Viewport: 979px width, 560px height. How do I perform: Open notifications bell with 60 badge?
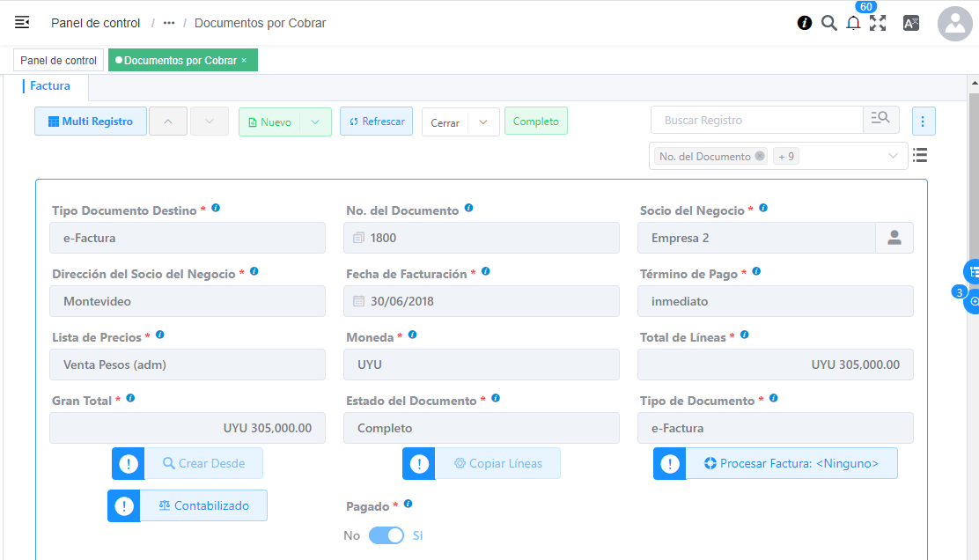click(853, 24)
